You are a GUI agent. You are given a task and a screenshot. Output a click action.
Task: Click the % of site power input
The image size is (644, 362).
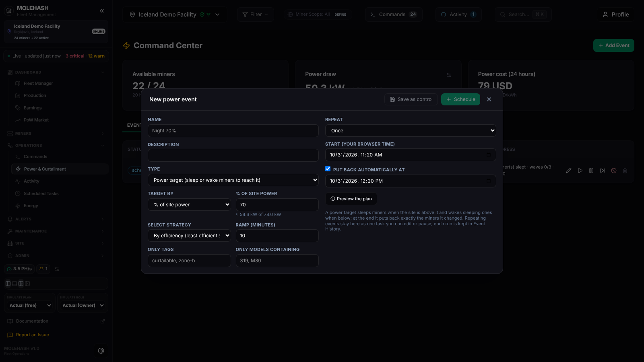click(277, 205)
